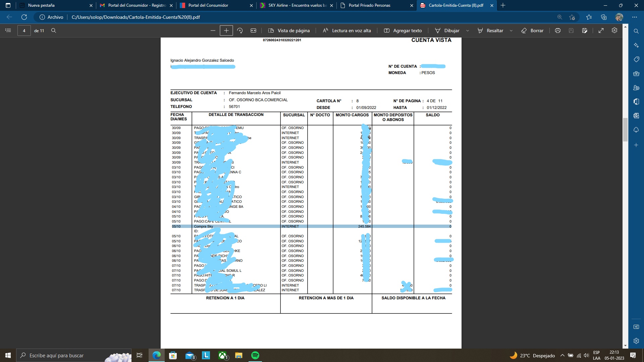
Task: Zoom out the PDF with minus button
Action: (x=213, y=31)
